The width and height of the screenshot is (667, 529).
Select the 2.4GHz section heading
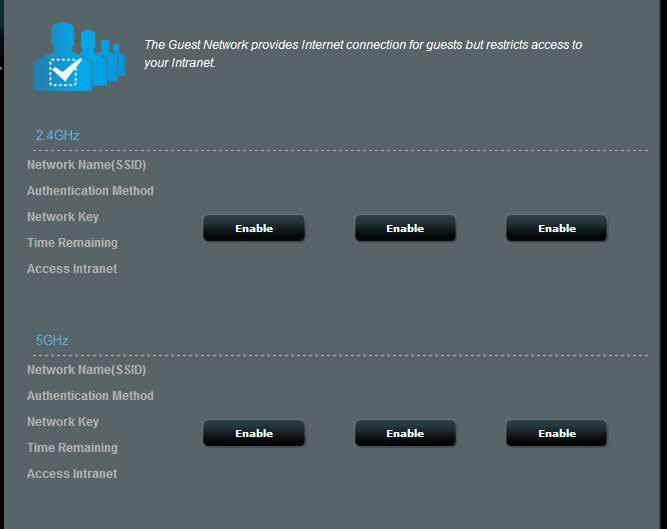57,135
